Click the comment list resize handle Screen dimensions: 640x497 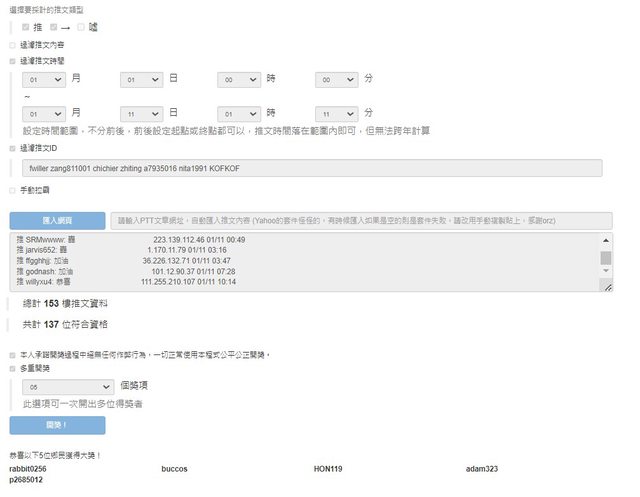pyautogui.click(x=606, y=286)
